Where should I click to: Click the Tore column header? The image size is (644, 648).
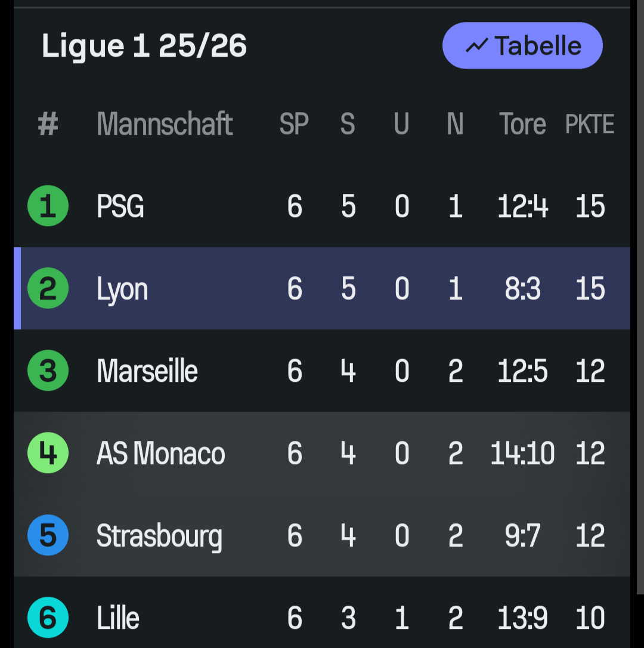click(522, 124)
